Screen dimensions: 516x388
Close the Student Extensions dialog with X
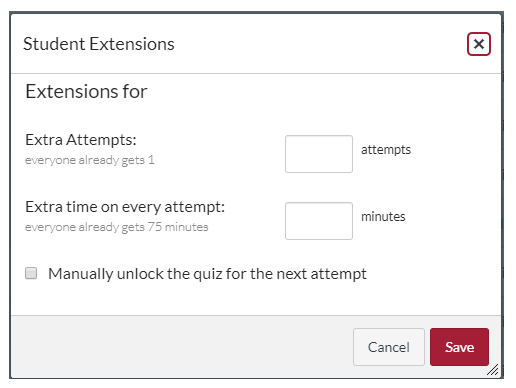click(x=479, y=44)
